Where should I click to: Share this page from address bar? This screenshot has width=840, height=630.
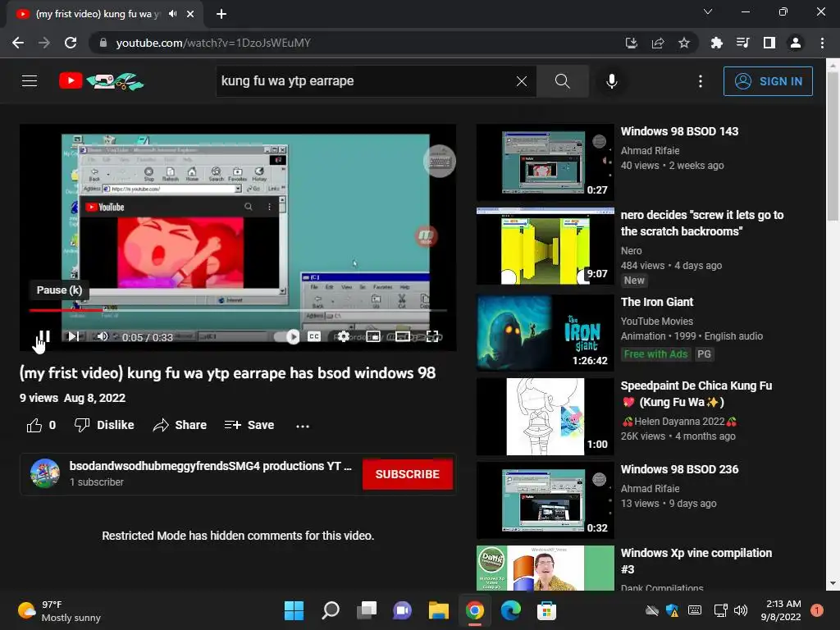[658, 43]
